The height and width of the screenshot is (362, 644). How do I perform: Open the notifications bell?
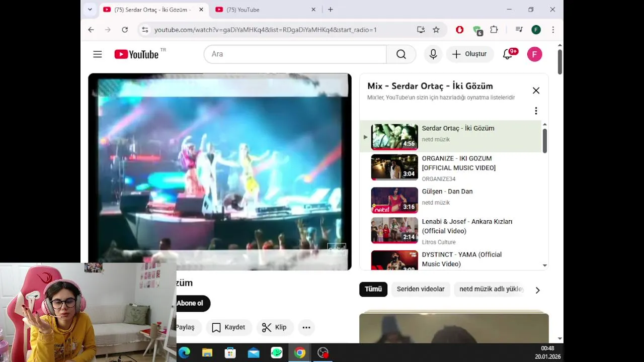508,54
